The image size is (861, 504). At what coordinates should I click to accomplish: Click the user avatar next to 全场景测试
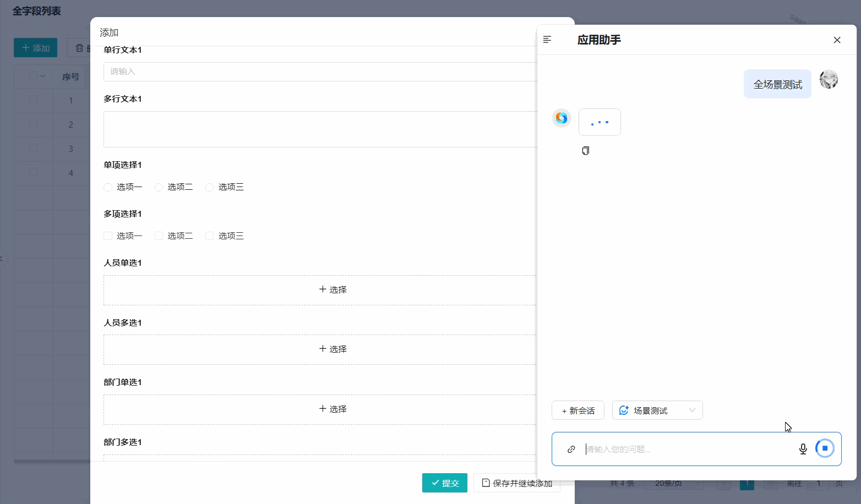pos(829,79)
